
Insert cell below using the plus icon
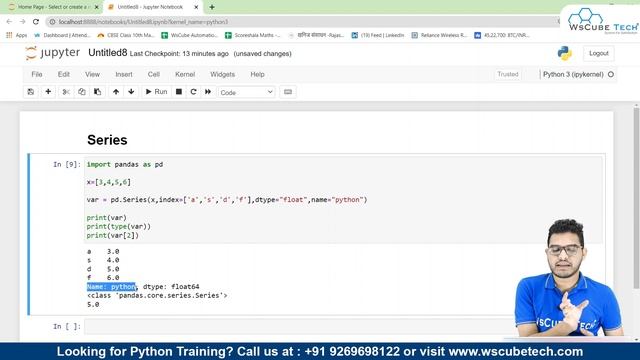[48, 92]
